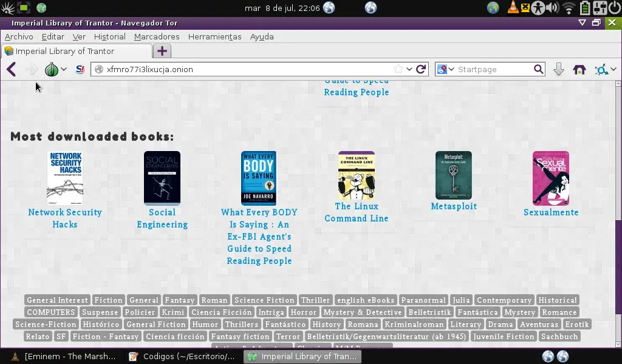Select the Kriminalroman tag

click(x=414, y=325)
